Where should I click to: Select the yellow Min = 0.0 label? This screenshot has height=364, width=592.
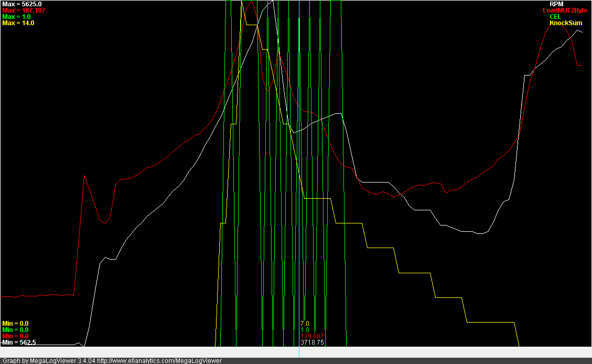point(15,323)
